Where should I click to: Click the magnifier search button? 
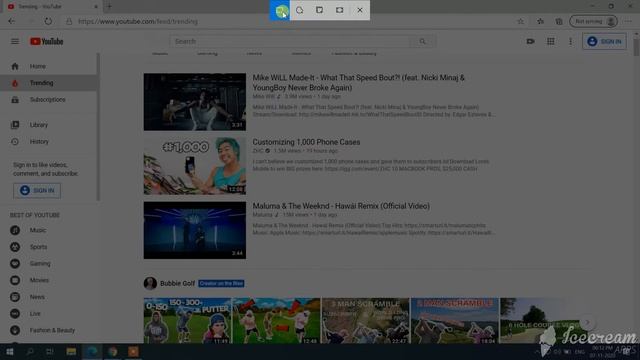pyautogui.click(x=423, y=41)
